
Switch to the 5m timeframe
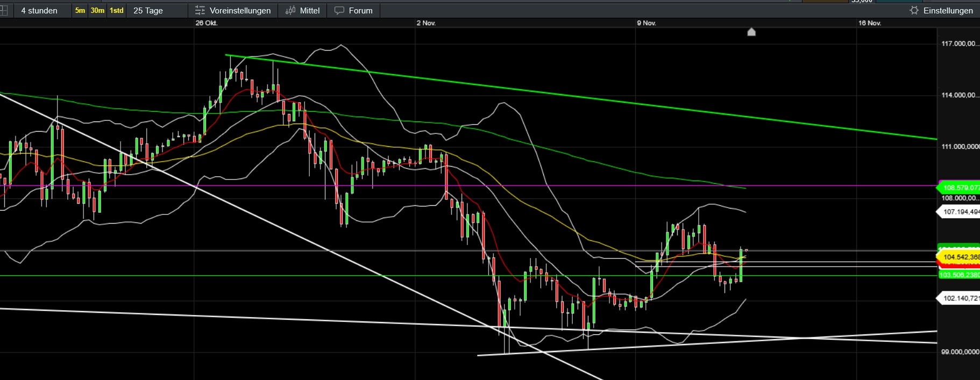coord(80,11)
